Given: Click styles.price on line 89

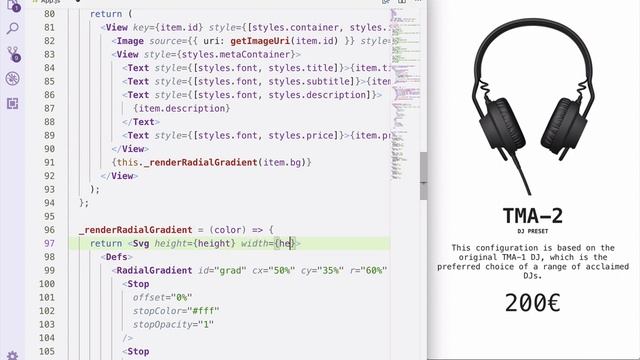Looking at the screenshot, I should coord(303,136).
